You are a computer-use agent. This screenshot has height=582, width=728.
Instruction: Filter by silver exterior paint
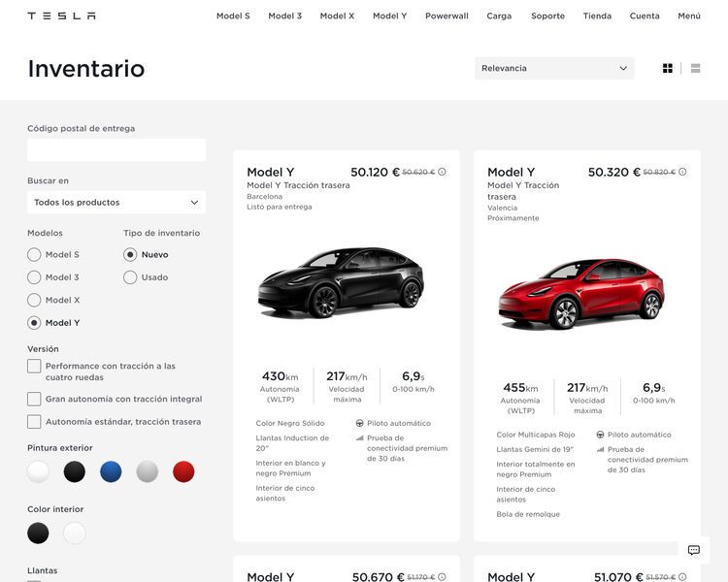pyautogui.click(x=148, y=471)
